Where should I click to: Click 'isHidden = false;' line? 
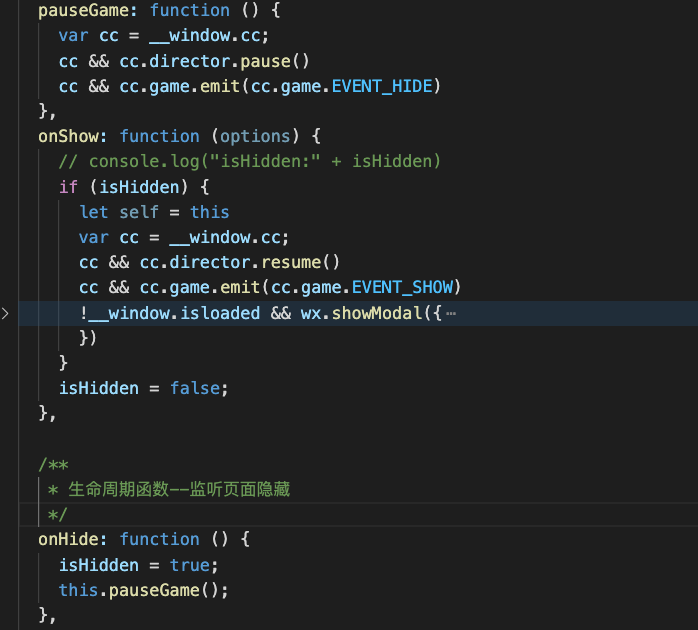(143, 388)
